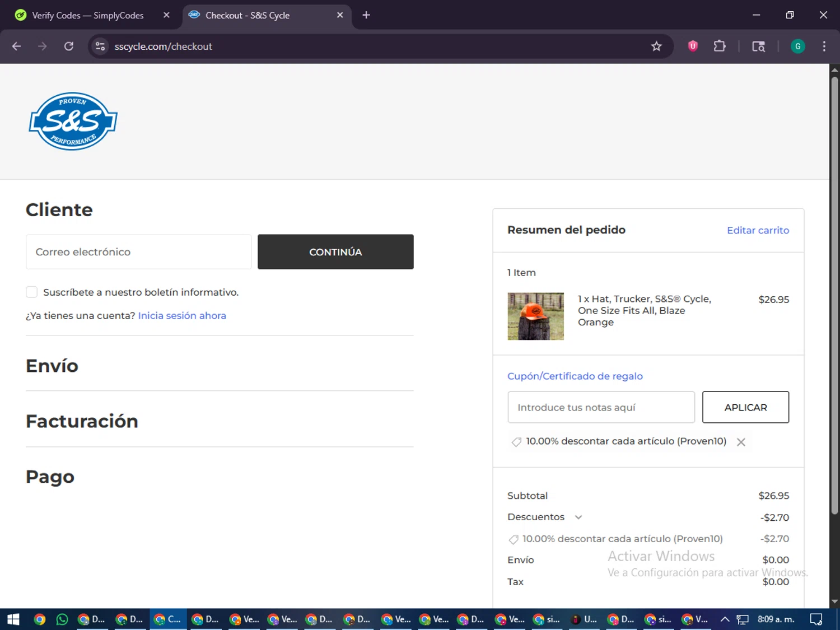Viewport: 840px width, 630px height.
Task: Click the Envío section heading
Action: (52, 366)
